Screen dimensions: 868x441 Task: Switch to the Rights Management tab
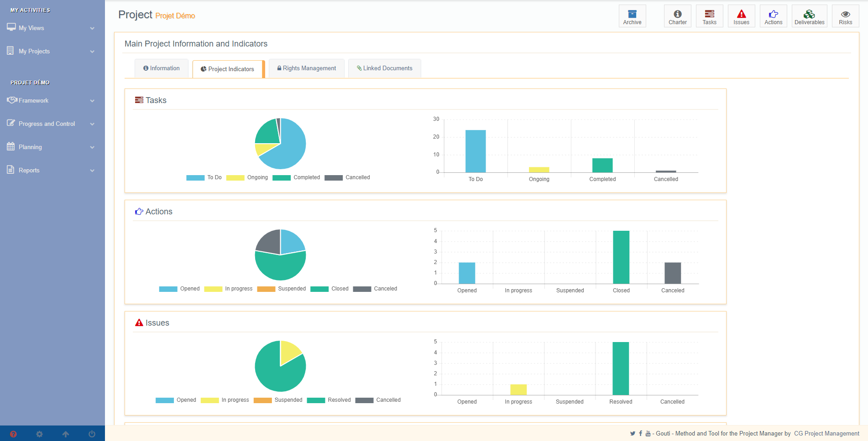[307, 68]
